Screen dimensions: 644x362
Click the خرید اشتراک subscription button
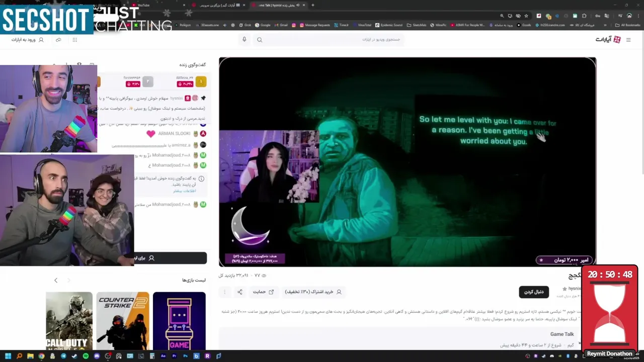[x=313, y=292]
